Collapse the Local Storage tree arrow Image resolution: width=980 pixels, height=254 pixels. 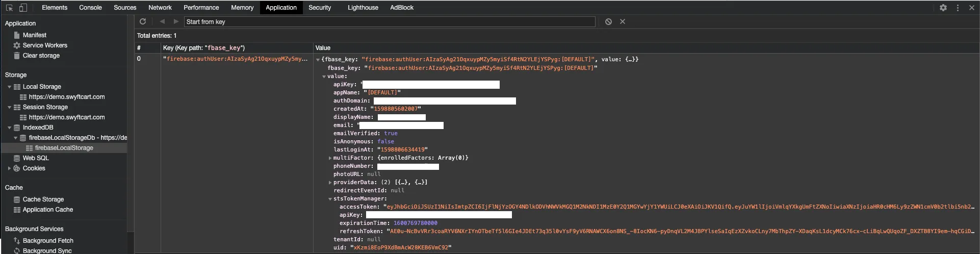[9, 87]
